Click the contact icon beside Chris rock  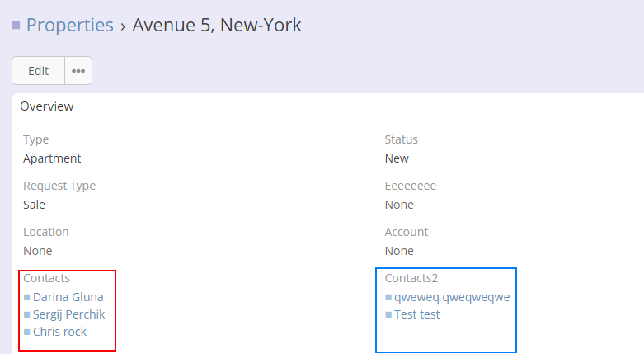click(26, 332)
